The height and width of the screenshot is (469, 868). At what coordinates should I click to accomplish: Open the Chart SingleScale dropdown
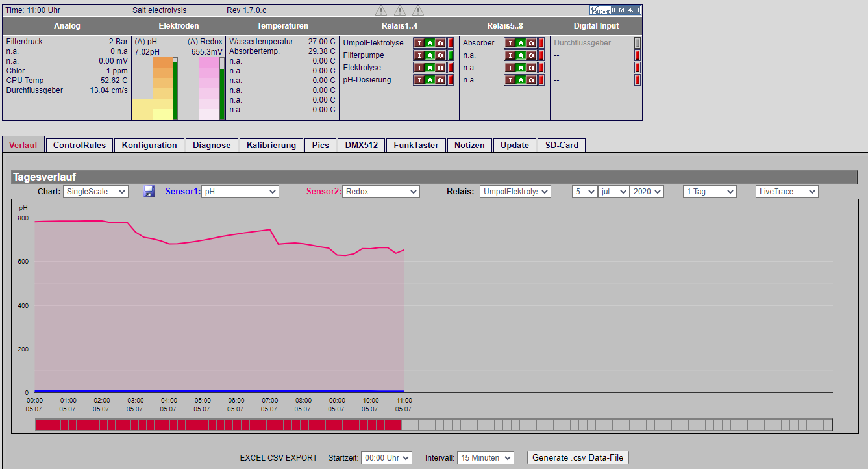(96, 192)
